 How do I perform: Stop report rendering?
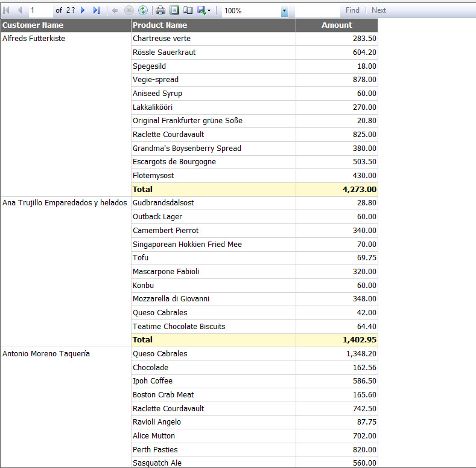pos(129,11)
